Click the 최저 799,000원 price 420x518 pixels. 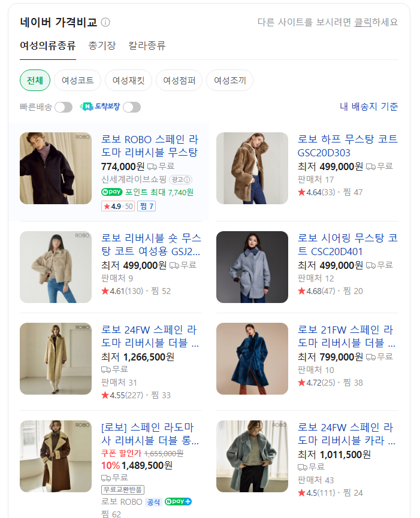click(x=330, y=357)
